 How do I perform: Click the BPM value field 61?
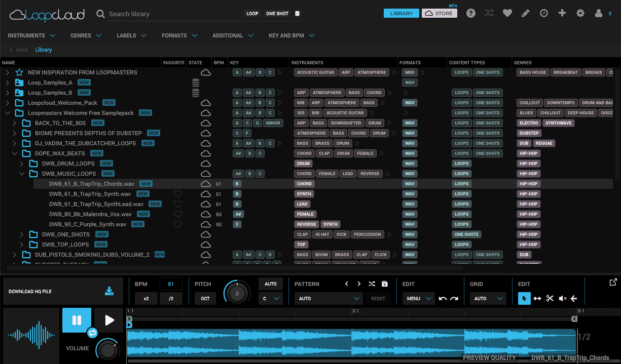click(171, 284)
